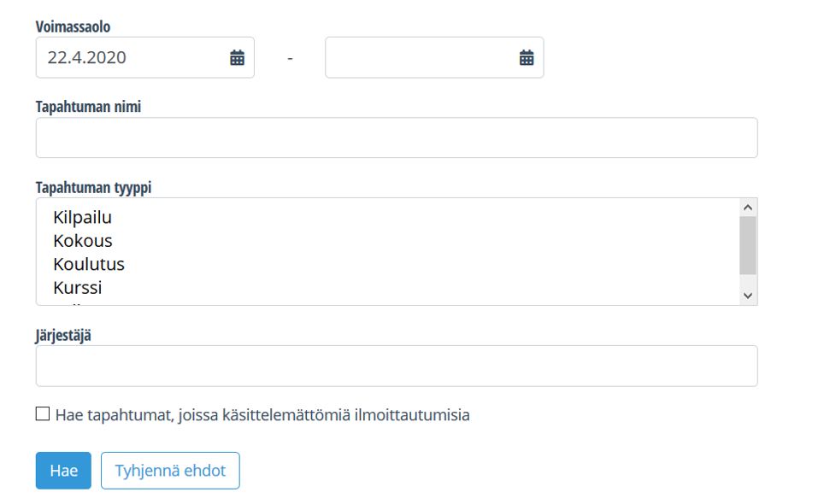Click the Tapahtuman tyyppi label
Viewport: 824px width, 504px height.
point(93,187)
